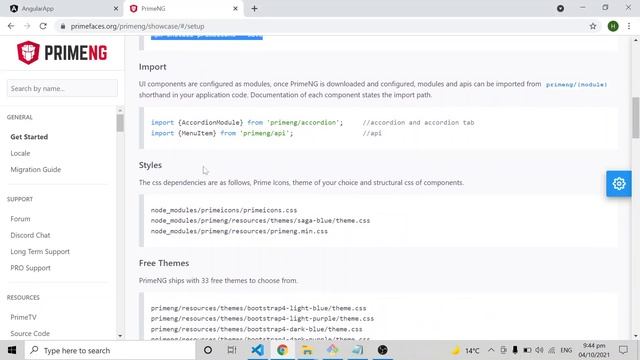View site security lock info
This screenshot has width=640, height=360.
coord(62,26)
